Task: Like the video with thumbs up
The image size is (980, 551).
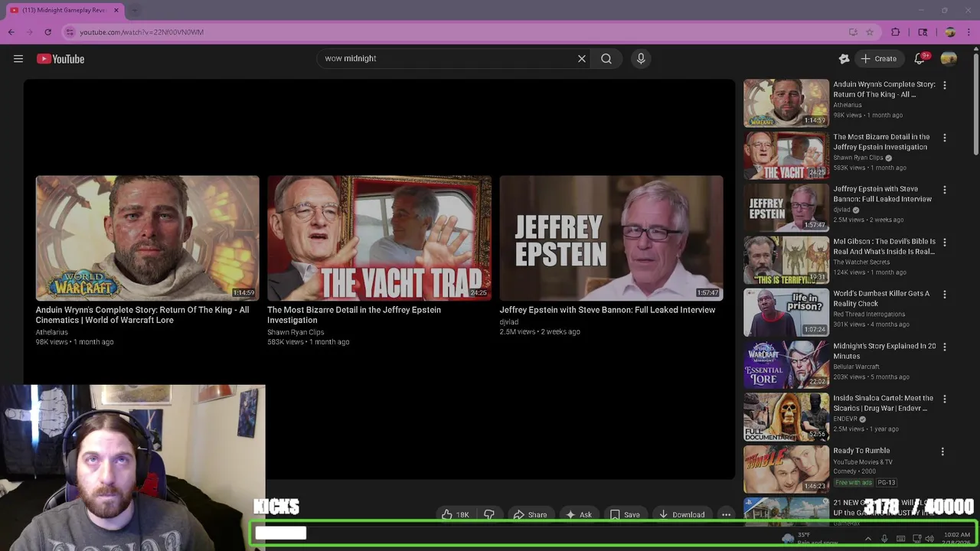Action: pos(456,514)
